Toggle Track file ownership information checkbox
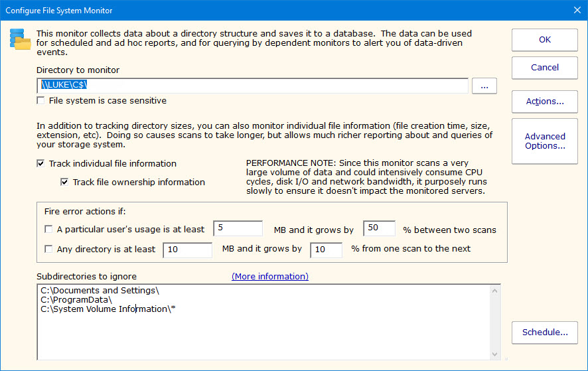This screenshot has height=371, width=588. [x=65, y=182]
